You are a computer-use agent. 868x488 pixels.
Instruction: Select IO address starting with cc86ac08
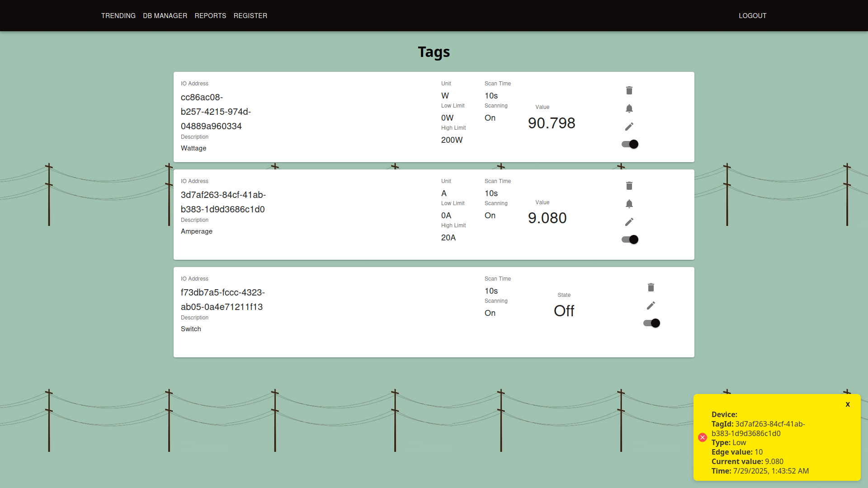[216, 112]
